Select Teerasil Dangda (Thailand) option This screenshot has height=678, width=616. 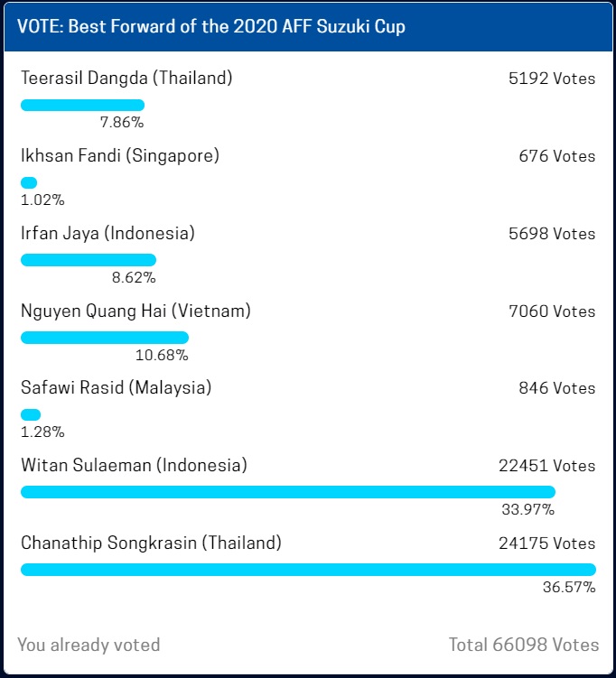tap(126, 79)
